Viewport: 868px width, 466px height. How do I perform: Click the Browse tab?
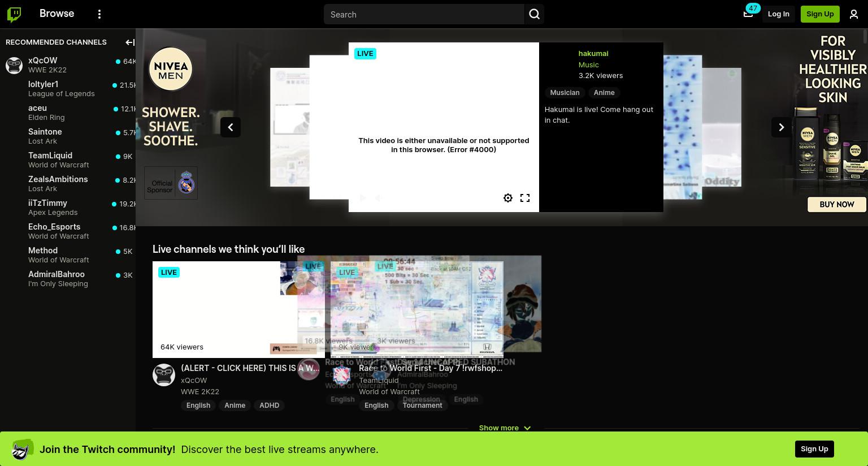[57, 14]
